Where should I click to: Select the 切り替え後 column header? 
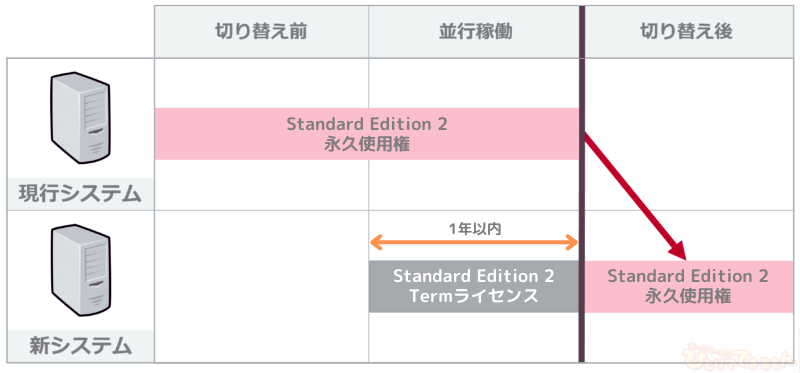[689, 32]
